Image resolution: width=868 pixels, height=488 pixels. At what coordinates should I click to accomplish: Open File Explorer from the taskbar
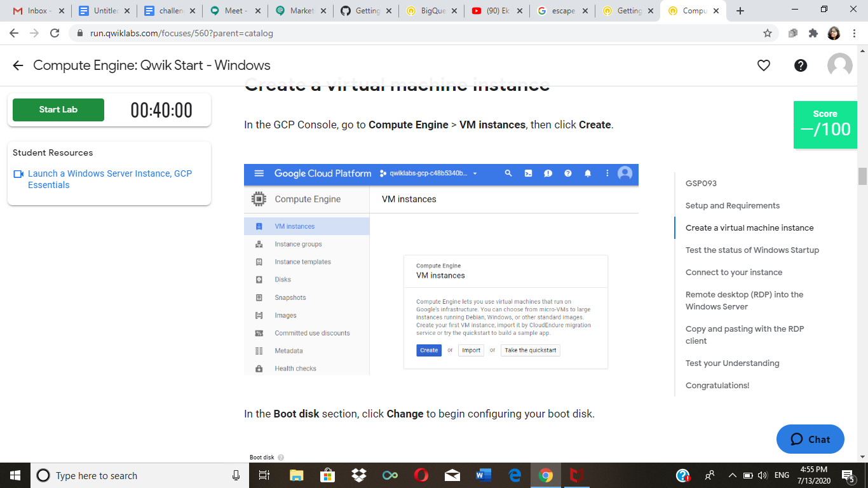point(297,475)
